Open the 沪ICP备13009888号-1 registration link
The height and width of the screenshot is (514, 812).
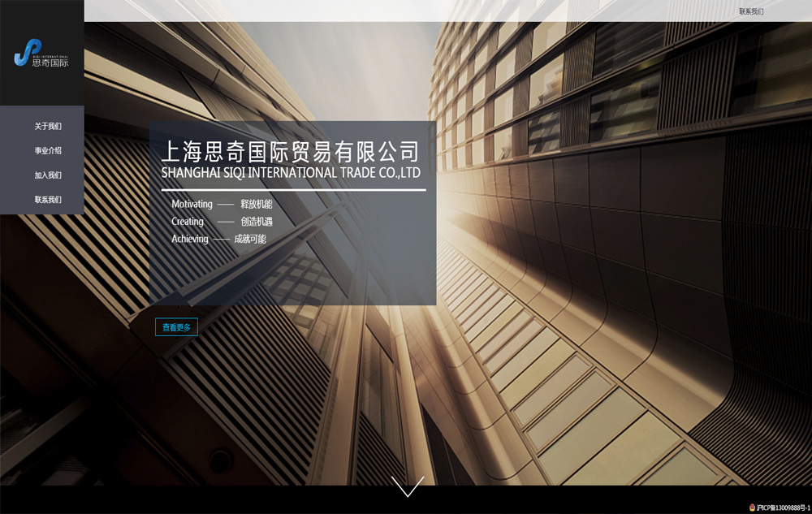783,508
